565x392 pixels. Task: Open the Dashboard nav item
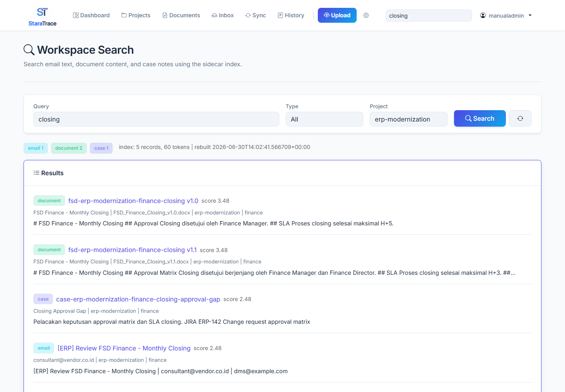point(91,15)
